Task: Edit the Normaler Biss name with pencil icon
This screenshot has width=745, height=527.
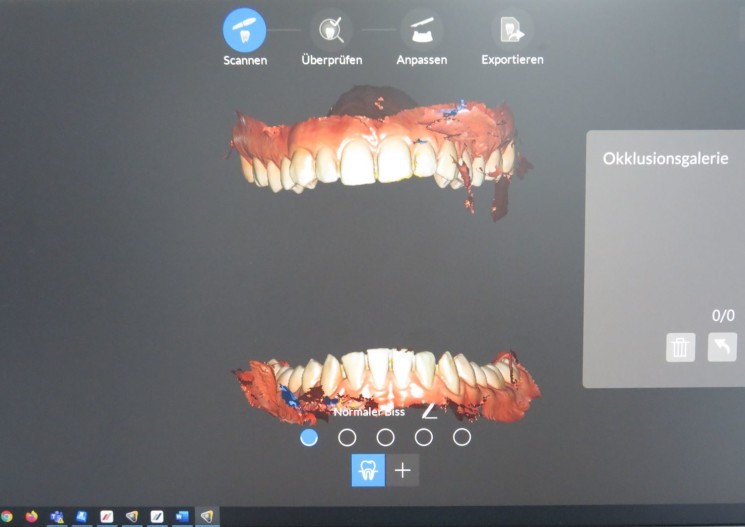Action: point(430,412)
